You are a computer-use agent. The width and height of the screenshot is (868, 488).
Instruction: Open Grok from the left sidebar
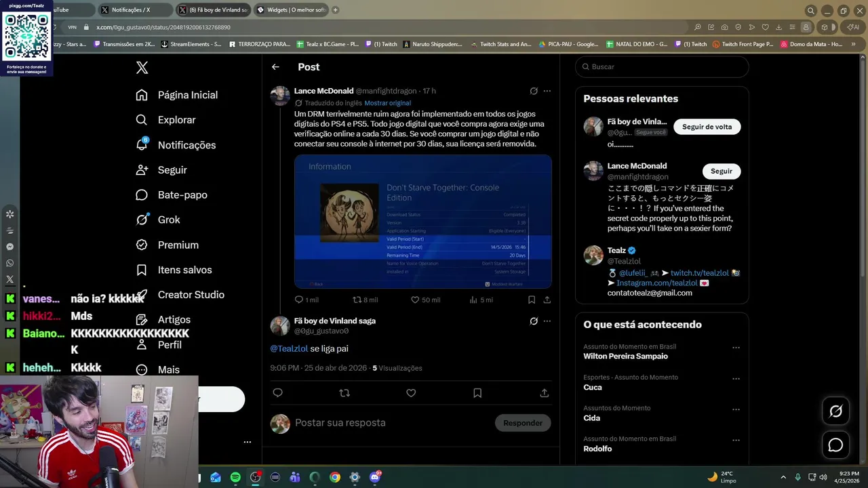pos(158,220)
